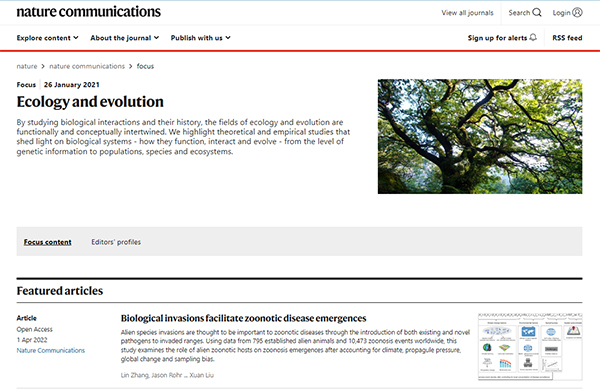Click the 1 Apr 2022 date
Viewport: 600px width, 392px height.
[x=32, y=340]
